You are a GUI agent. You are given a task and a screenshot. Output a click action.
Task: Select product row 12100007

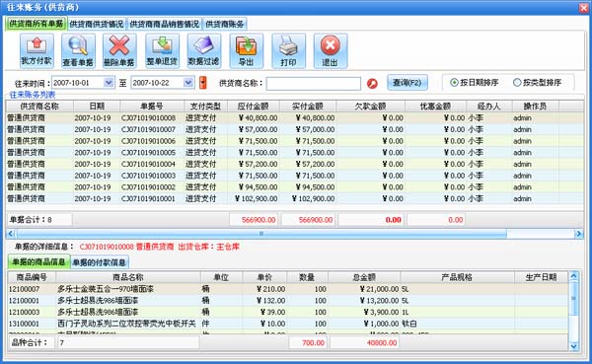[x=288, y=289]
